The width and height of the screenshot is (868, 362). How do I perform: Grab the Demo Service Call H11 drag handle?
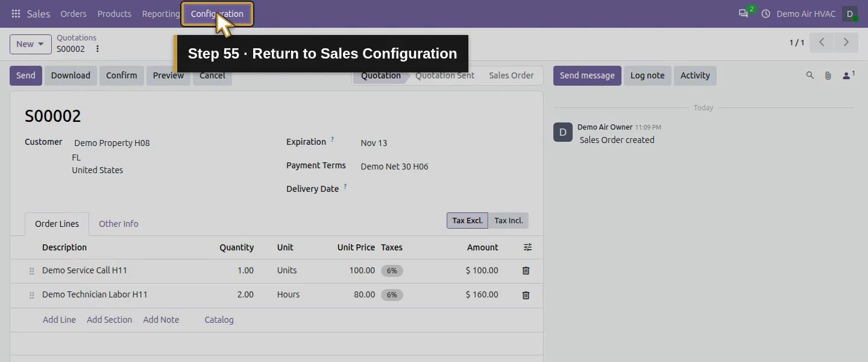[31, 271]
